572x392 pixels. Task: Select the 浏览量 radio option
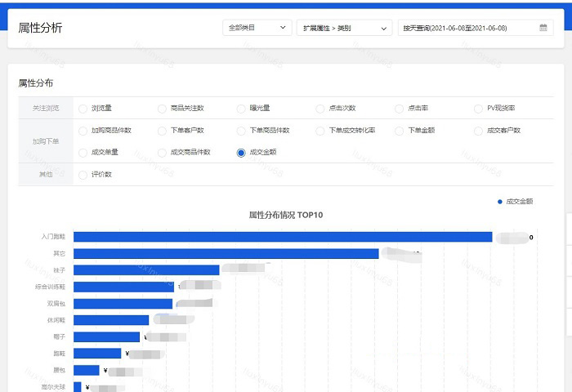click(83, 109)
